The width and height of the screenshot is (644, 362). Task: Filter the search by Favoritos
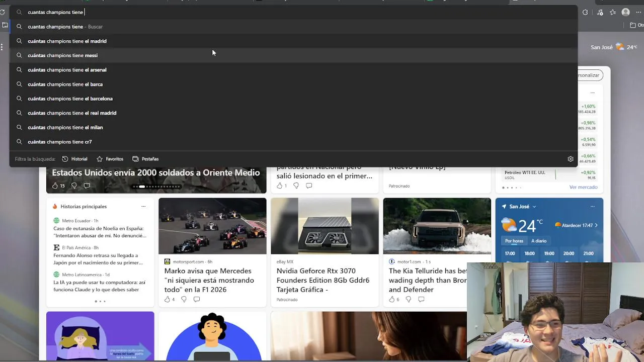point(110,159)
